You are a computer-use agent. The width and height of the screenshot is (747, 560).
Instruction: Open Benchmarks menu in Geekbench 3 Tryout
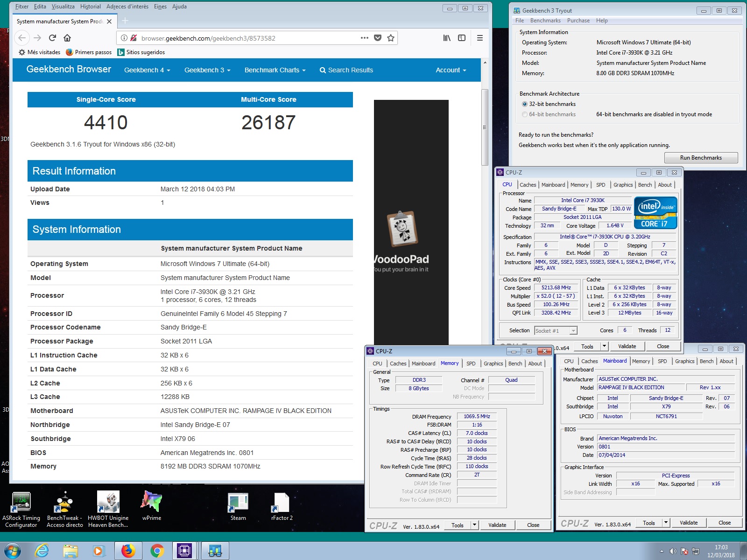pyautogui.click(x=545, y=21)
